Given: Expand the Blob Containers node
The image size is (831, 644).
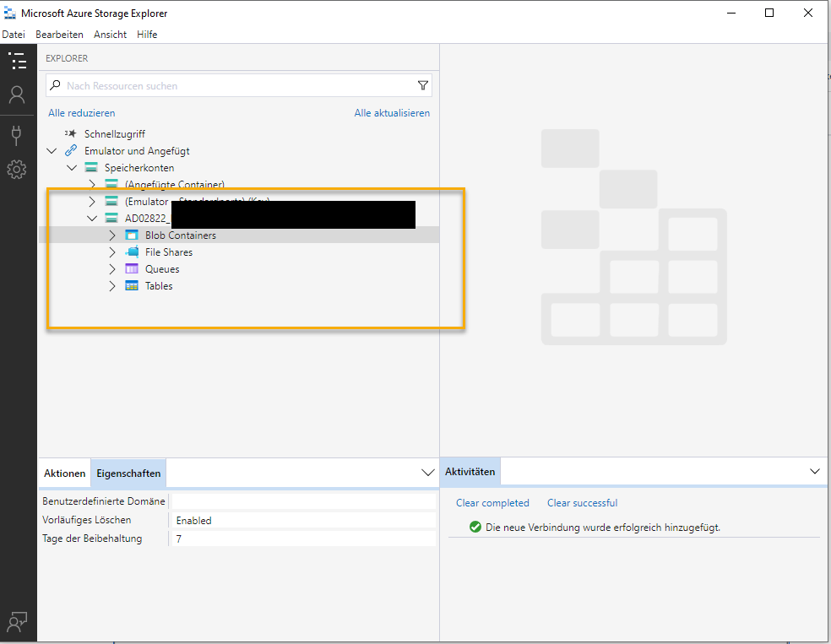Looking at the screenshot, I should (112, 235).
